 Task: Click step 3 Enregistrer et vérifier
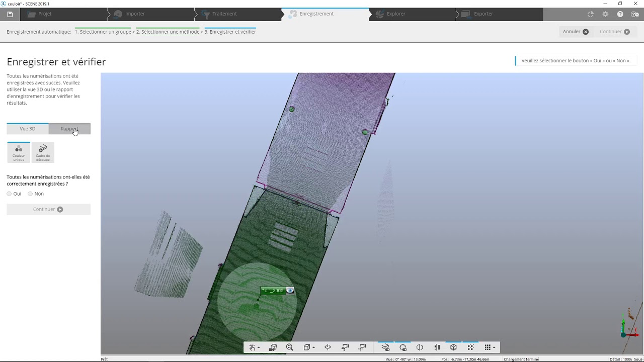[230, 32]
